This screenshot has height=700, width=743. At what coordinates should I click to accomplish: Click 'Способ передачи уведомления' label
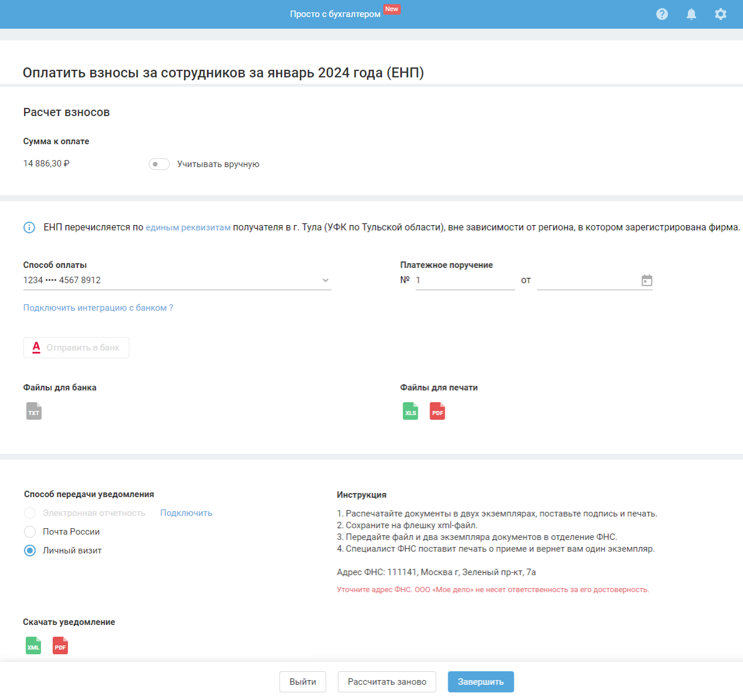coord(89,494)
